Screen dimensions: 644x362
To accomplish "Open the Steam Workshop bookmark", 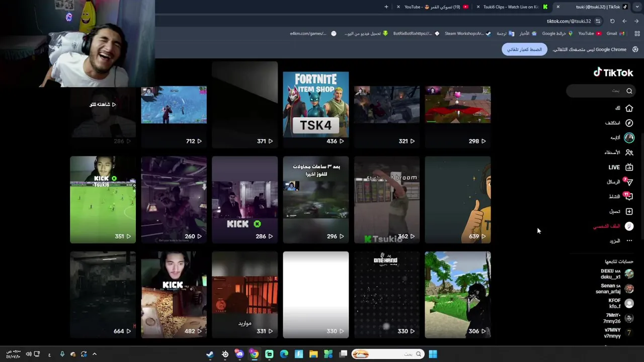I will click(x=467, y=33).
